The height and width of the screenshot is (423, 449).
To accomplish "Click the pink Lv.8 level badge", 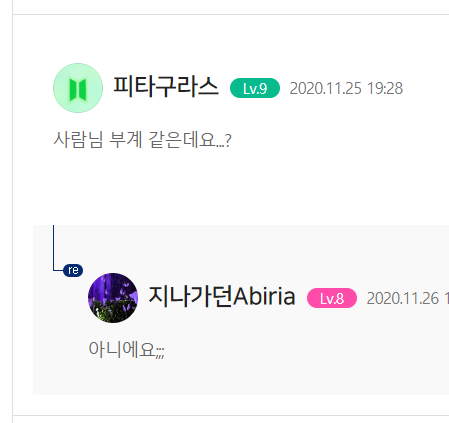I will [x=332, y=298].
